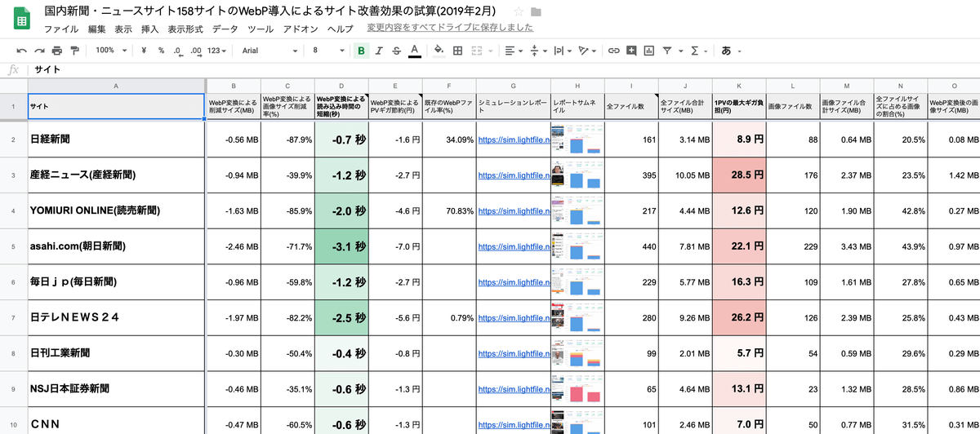Format selection as percent
Viewport: 980px width, 434px height.
pyautogui.click(x=161, y=51)
